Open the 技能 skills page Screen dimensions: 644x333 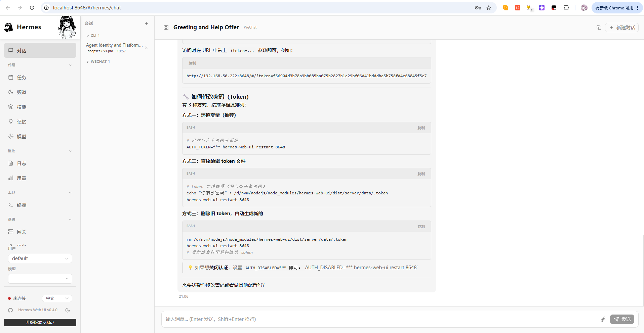40,107
